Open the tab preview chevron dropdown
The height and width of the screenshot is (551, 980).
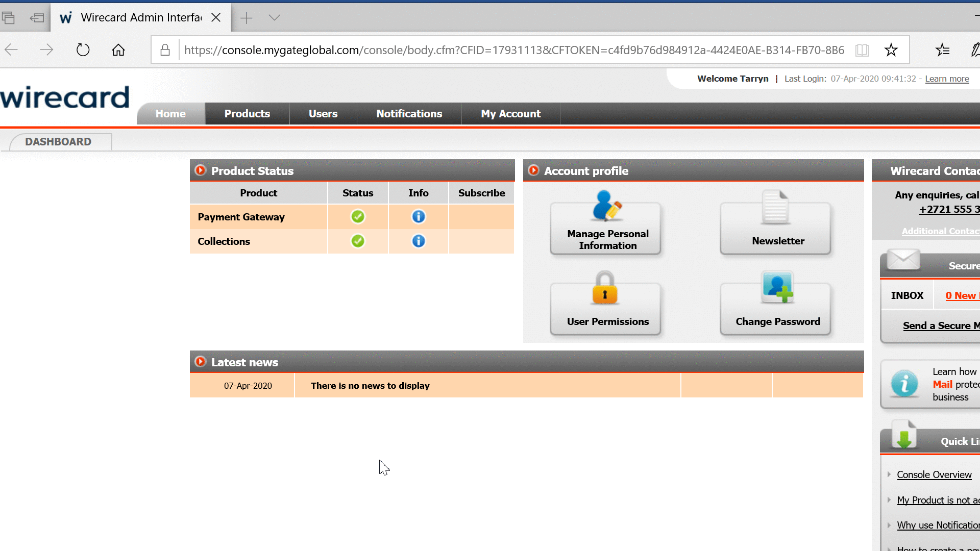click(x=275, y=18)
